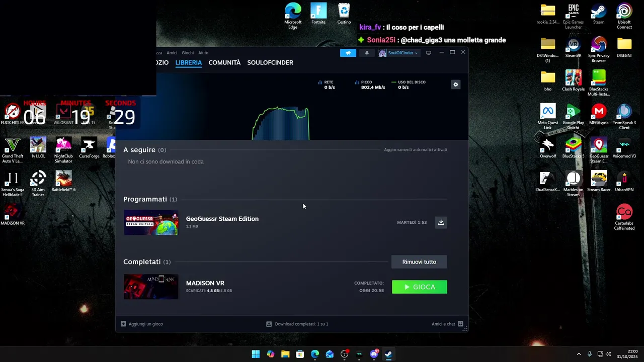This screenshot has width=644, height=362.
Task: Open the Aiuto menu in Steam
Action: (x=203, y=53)
